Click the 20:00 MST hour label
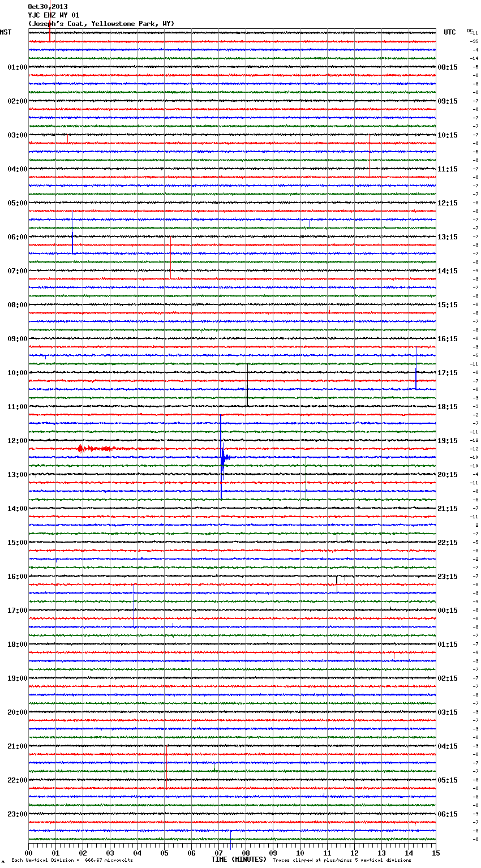Viewport: 481px width, 868px height. 18,712
